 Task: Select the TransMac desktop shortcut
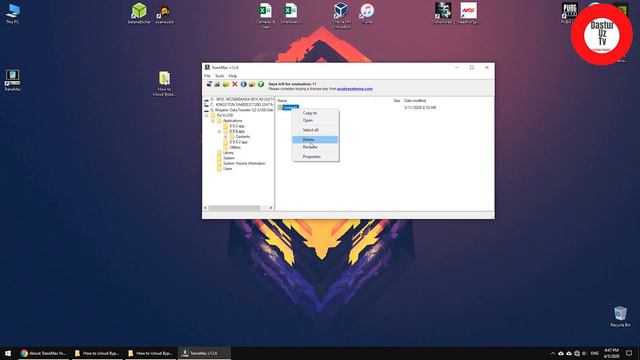coord(12,80)
